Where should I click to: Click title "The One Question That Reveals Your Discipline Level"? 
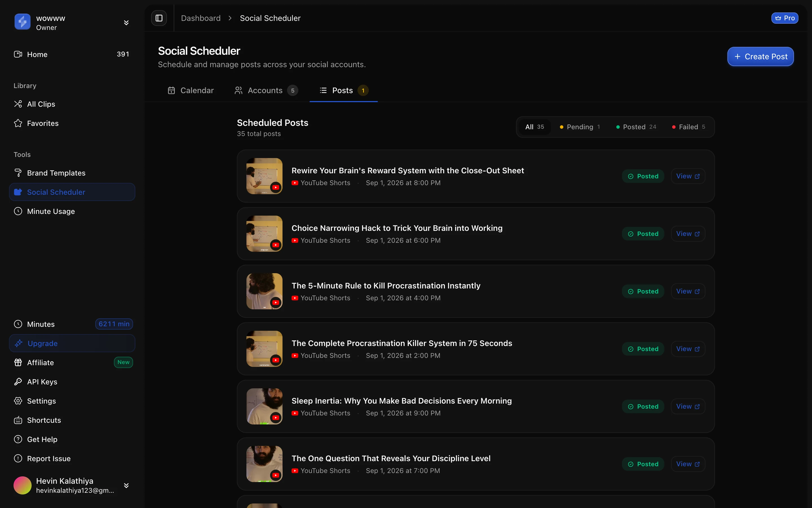[x=391, y=458]
